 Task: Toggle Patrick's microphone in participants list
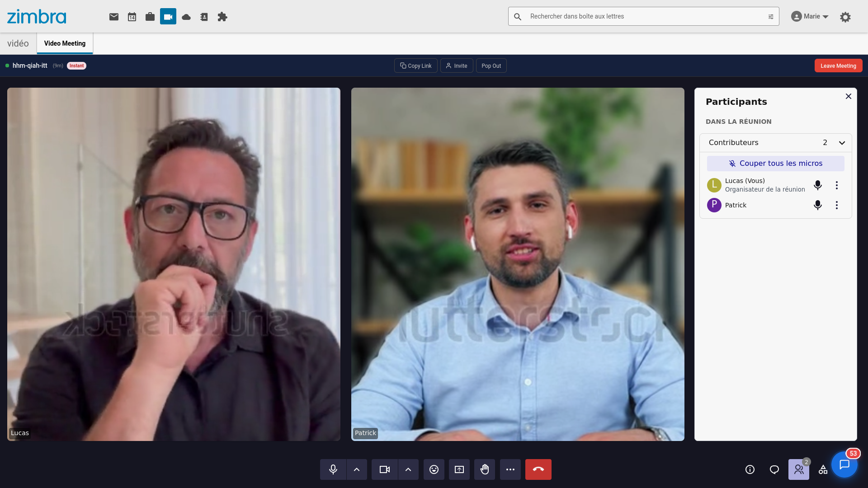point(817,205)
